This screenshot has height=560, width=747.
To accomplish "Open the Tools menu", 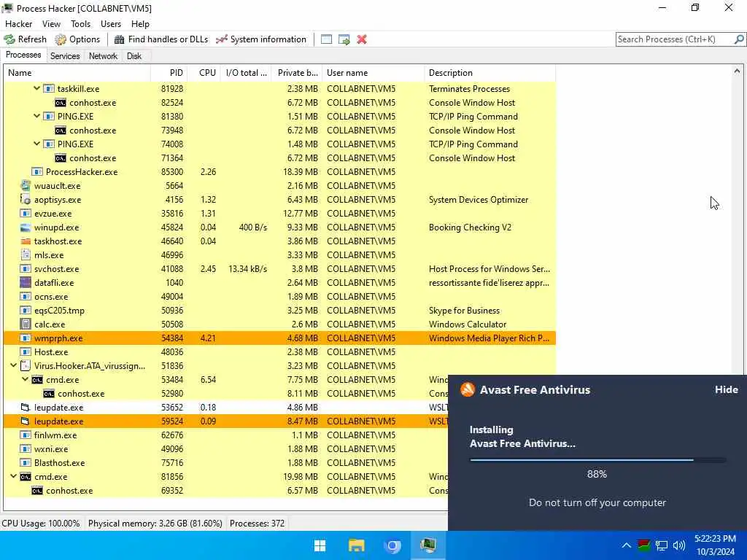I will click(80, 24).
